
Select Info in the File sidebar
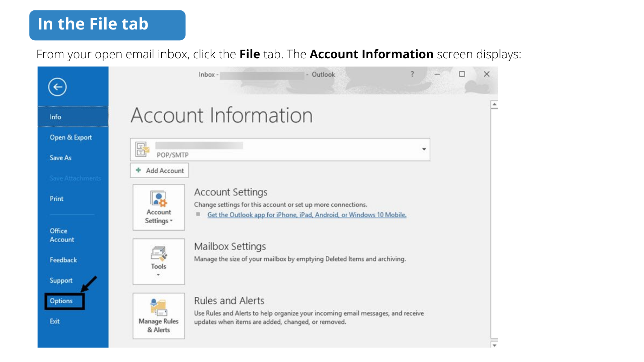[x=56, y=117]
